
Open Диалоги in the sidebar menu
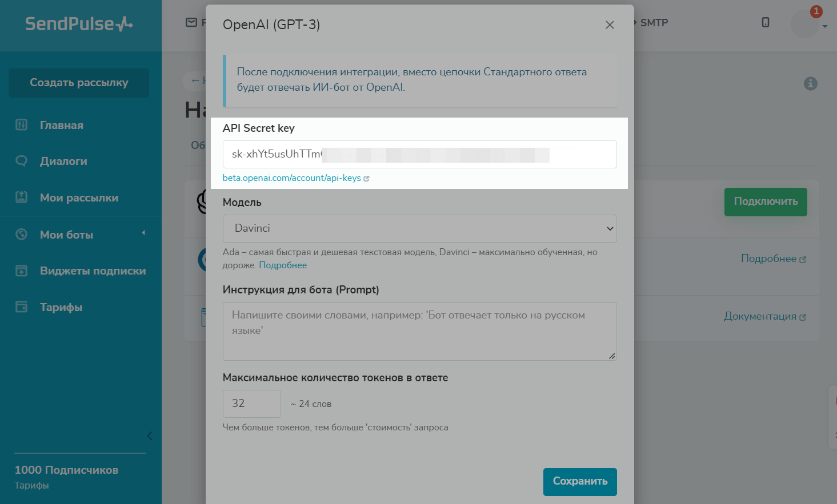63,161
